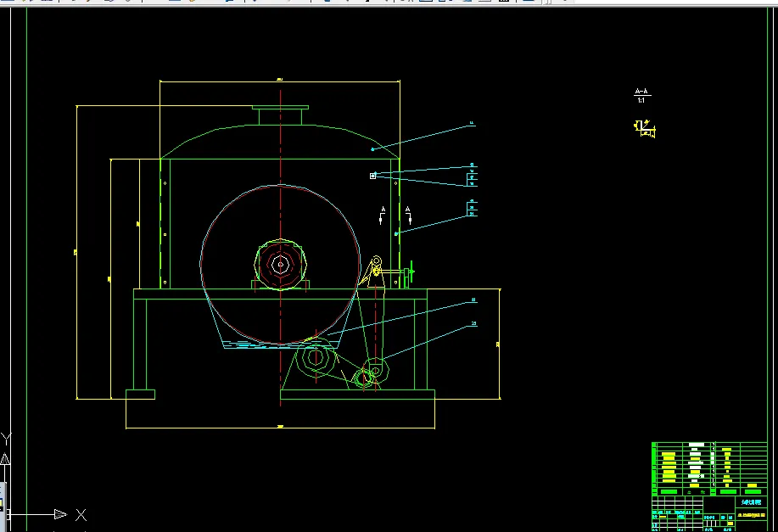
Task: Pick the flanged inlet nozzle atop the dome
Action: (x=280, y=115)
